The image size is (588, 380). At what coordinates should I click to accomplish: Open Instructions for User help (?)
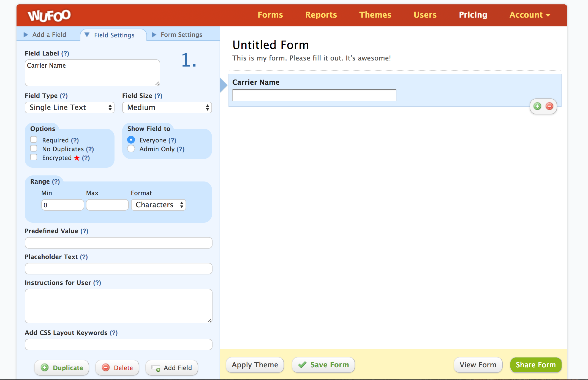[x=97, y=283]
